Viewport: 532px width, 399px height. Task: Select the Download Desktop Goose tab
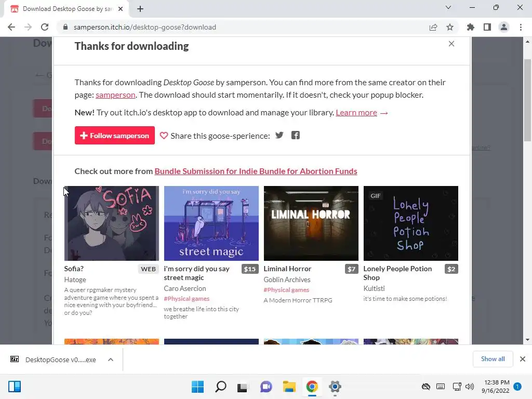click(67, 9)
